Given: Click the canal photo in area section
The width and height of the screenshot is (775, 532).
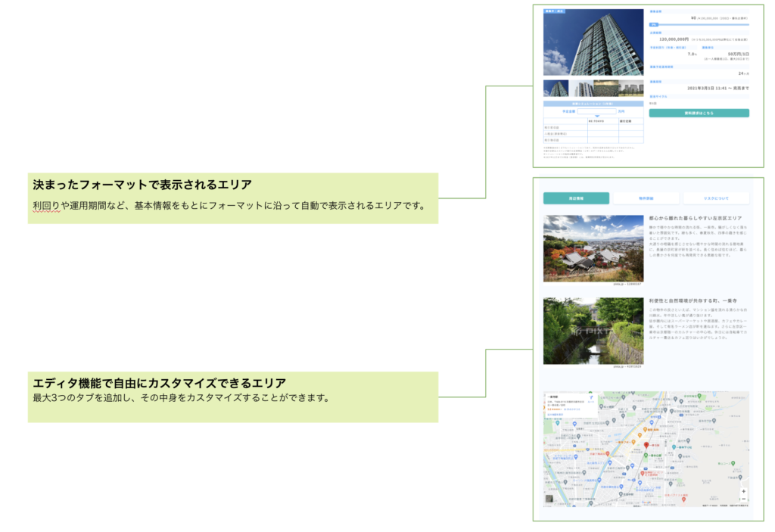Looking at the screenshot, I should 593,331.
